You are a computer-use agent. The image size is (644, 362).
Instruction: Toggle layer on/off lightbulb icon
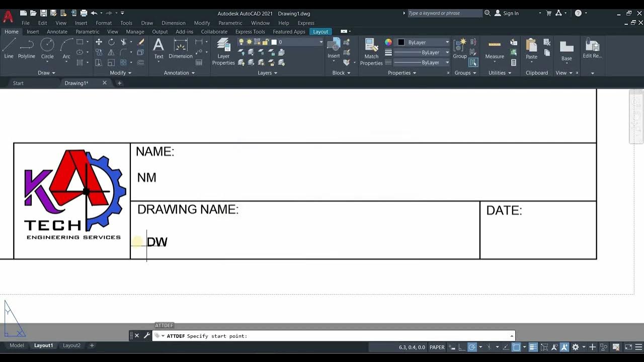tap(242, 42)
